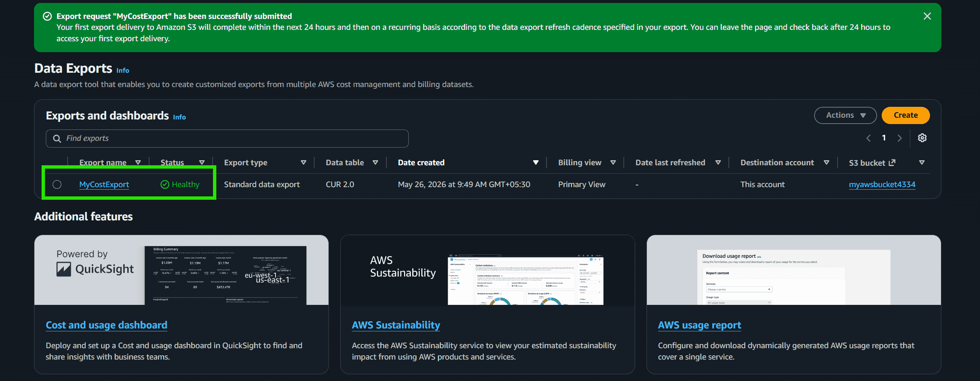Open Cost and usage dashboard link

point(106,325)
